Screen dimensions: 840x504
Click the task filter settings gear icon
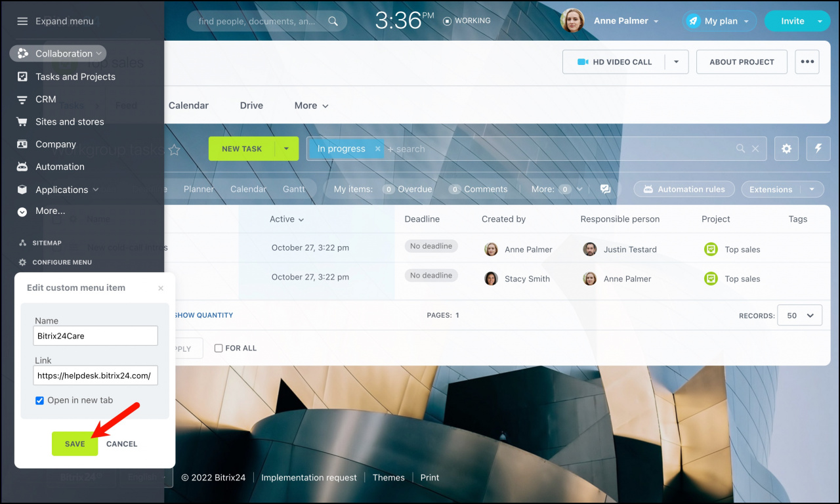(x=786, y=149)
